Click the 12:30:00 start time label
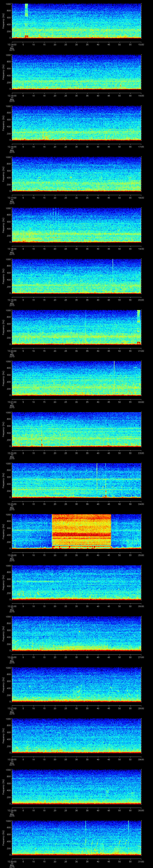Screen dimensions: 153x868 click(12, 861)
